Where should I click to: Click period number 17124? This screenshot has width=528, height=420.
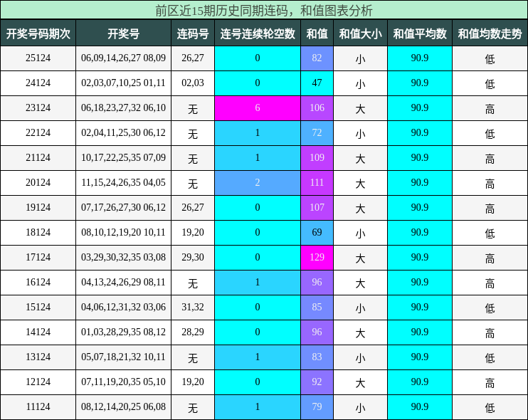click(38, 257)
